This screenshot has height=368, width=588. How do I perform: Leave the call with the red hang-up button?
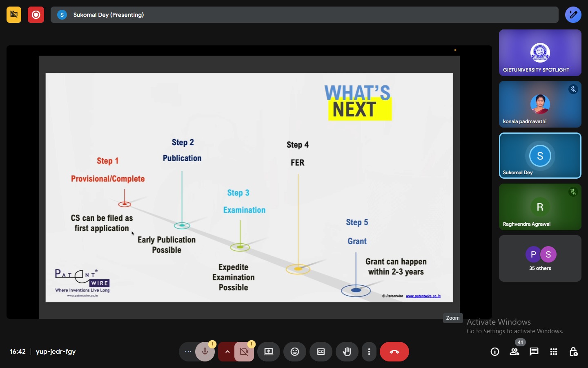[x=394, y=352]
